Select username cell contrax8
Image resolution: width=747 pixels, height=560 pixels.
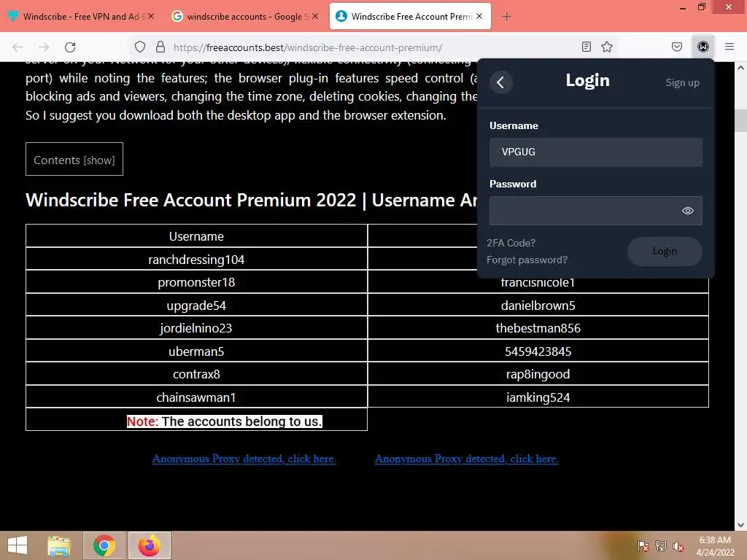click(196, 374)
